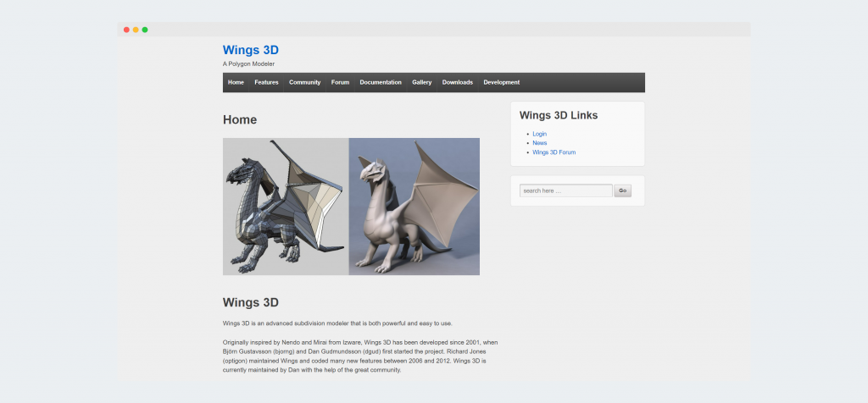Open the Forum menu item
868x403 pixels.
[x=340, y=82]
